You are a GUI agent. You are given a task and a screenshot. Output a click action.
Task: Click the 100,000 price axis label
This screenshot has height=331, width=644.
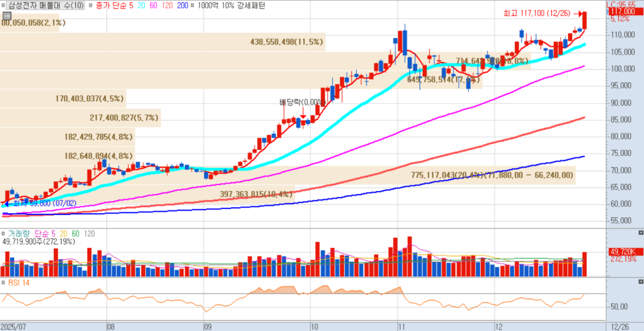pos(622,69)
